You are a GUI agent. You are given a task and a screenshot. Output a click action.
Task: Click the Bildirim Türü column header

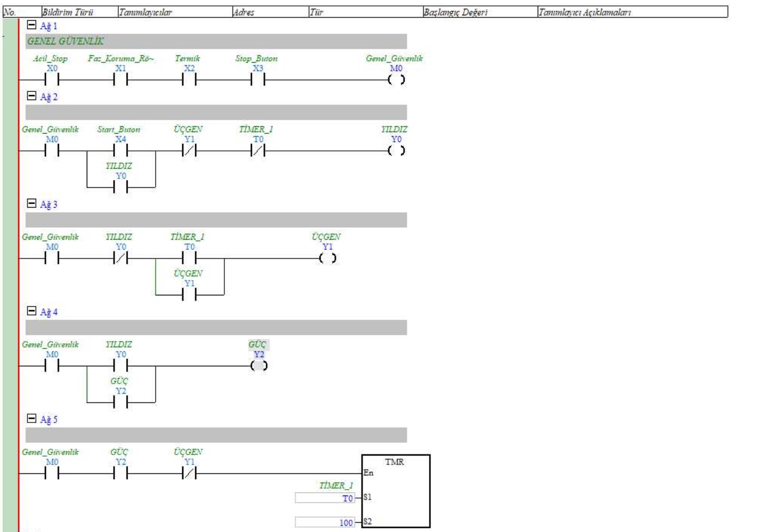(x=68, y=12)
